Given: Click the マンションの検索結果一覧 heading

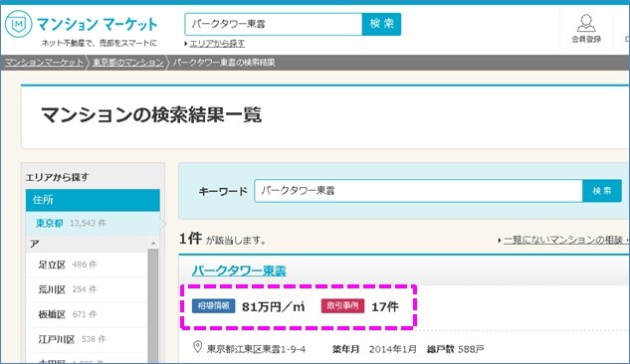Looking at the screenshot, I should (x=151, y=114).
